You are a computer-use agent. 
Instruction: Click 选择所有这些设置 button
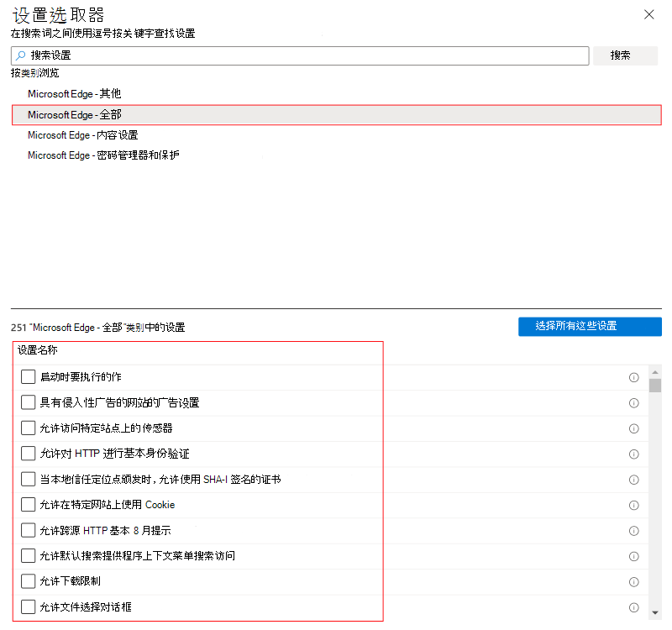tap(590, 326)
